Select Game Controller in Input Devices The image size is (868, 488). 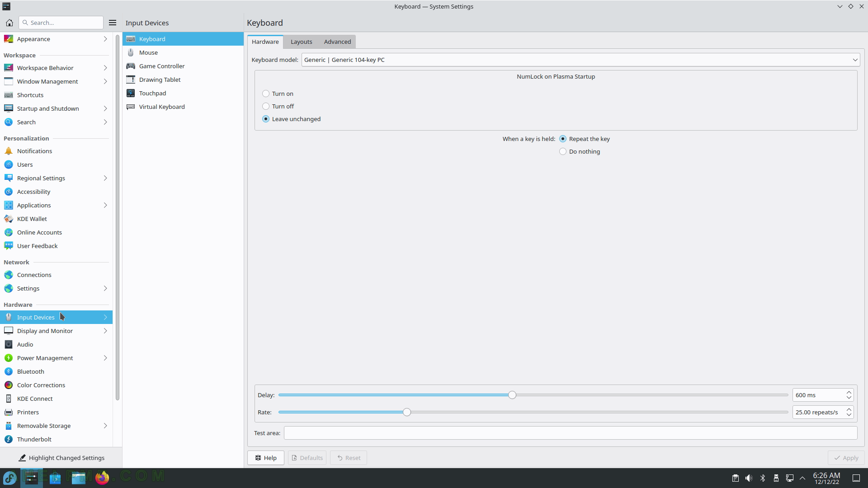coord(183,66)
